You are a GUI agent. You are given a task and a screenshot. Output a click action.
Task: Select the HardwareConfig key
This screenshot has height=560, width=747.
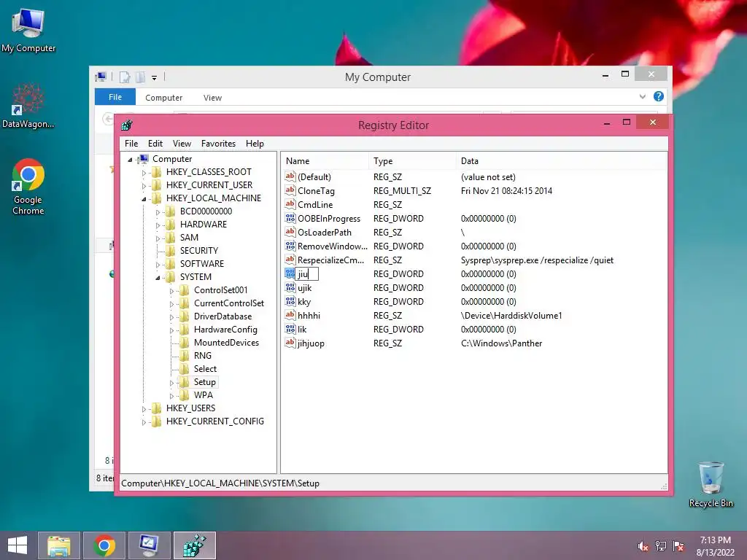(225, 330)
